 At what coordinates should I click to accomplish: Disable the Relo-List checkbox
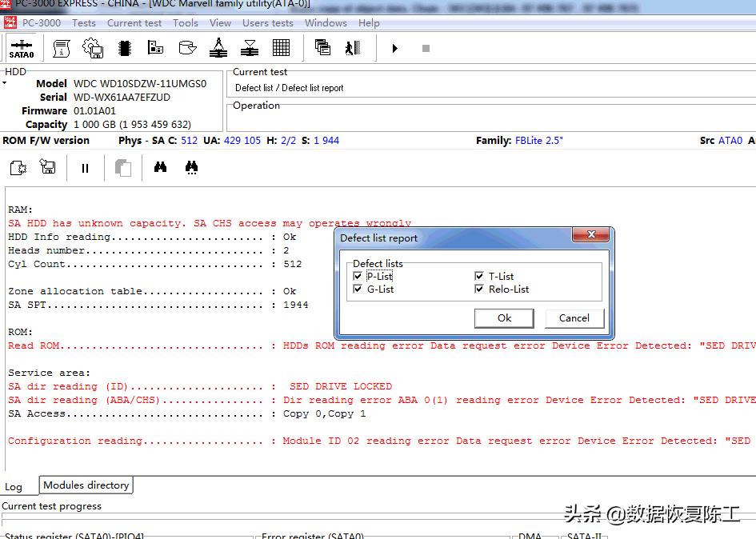(x=479, y=289)
